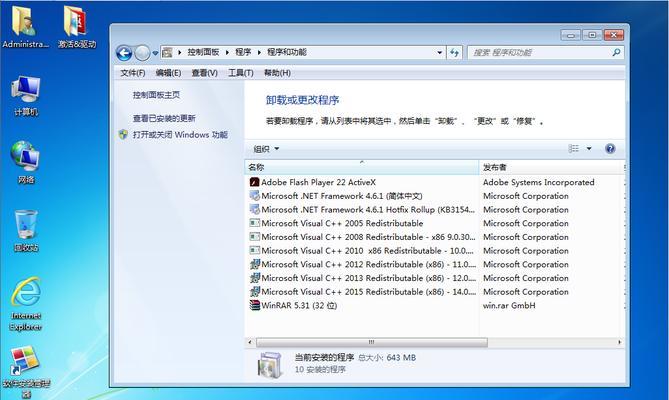Sort by 名称 column header

(x=362, y=167)
